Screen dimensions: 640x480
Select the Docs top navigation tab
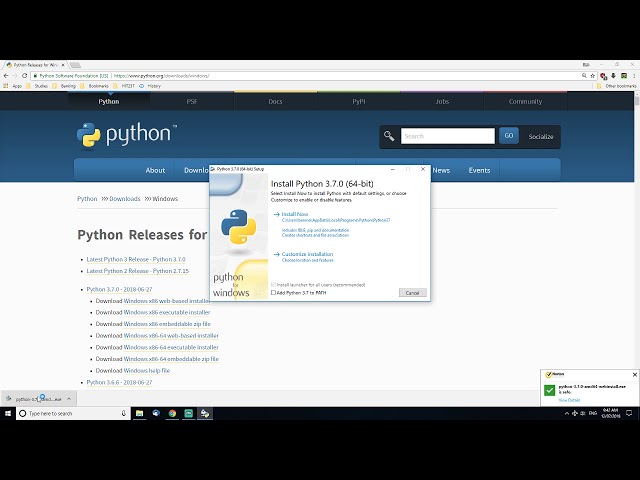tap(275, 101)
